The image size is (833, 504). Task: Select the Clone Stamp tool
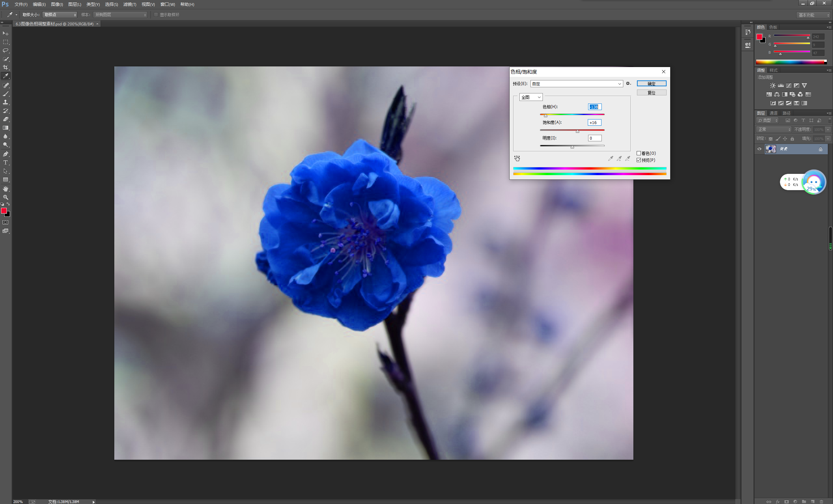(6, 102)
